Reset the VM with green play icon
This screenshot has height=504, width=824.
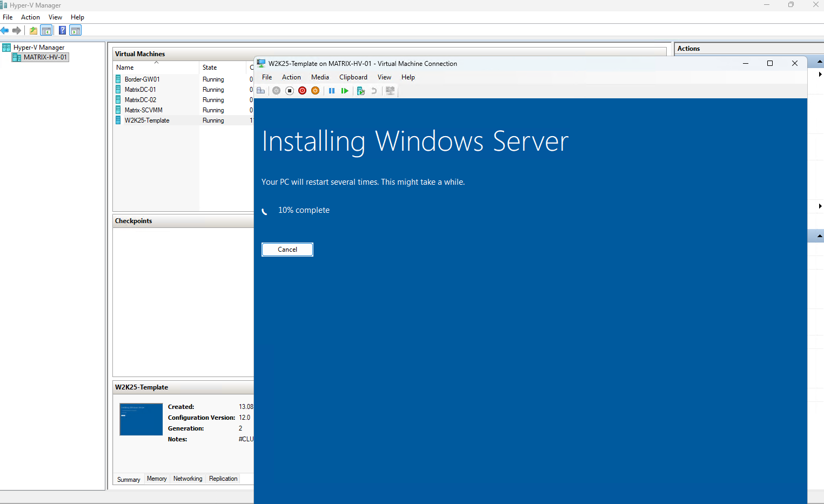pyautogui.click(x=345, y=91)
